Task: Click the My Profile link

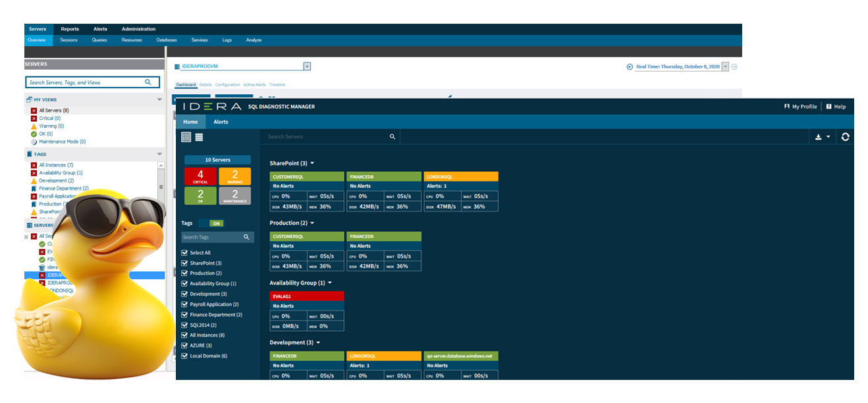Action: tap(804, 107)
